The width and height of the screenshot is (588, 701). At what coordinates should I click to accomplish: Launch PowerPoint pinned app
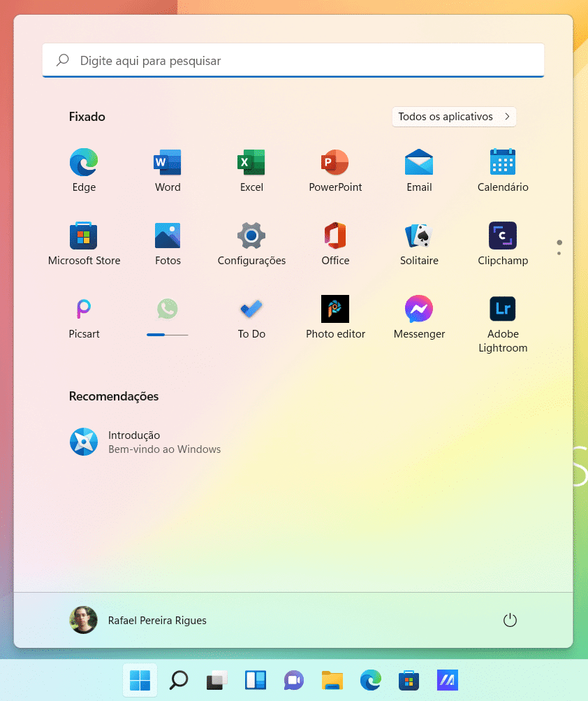pyautogui.click(x=335, y=170)
